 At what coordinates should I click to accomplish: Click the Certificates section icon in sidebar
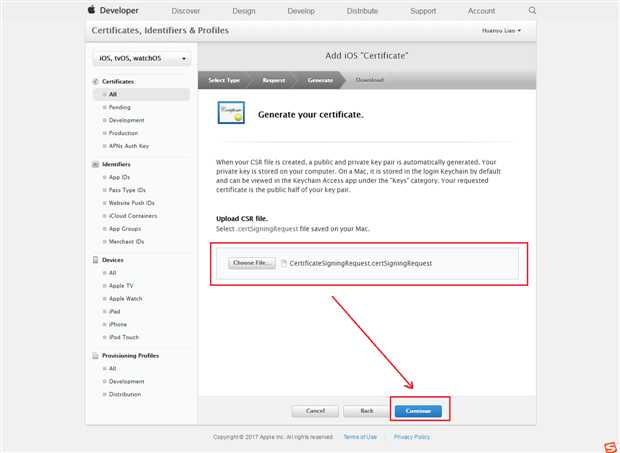[x=95, y=81]
